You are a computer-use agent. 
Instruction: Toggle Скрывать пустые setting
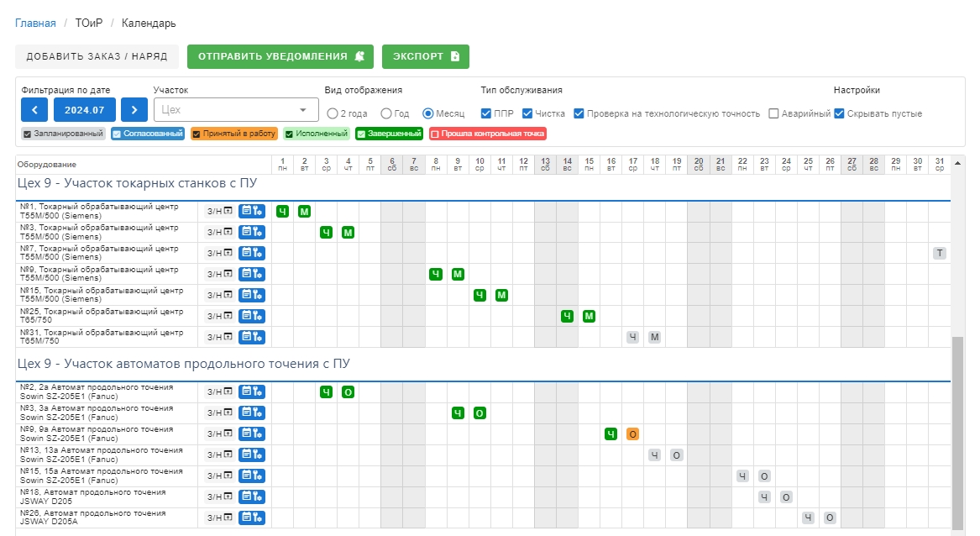[x=839, y=113]
